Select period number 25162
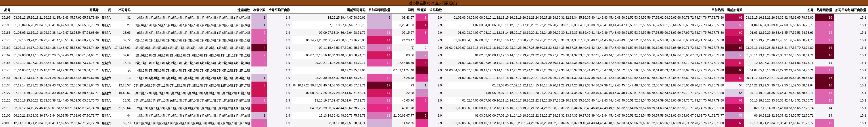Viewport: 868px width, 127px height. click(6, 55)
